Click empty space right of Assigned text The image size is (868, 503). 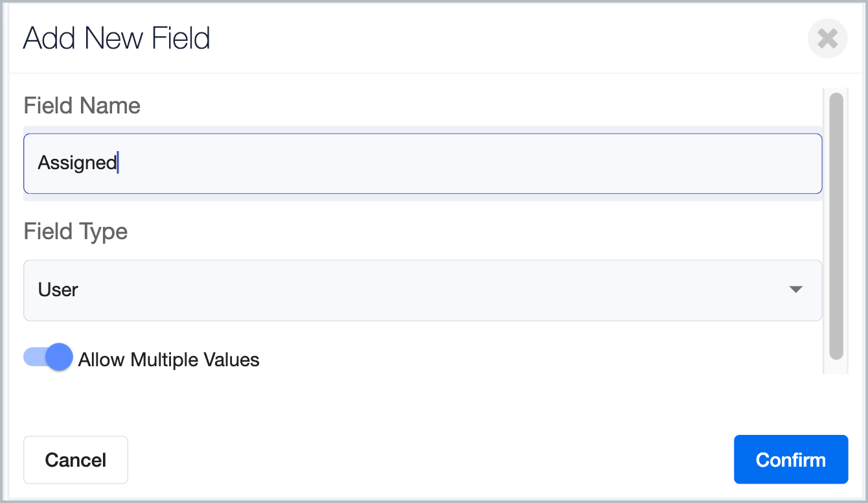coord(453,163)
